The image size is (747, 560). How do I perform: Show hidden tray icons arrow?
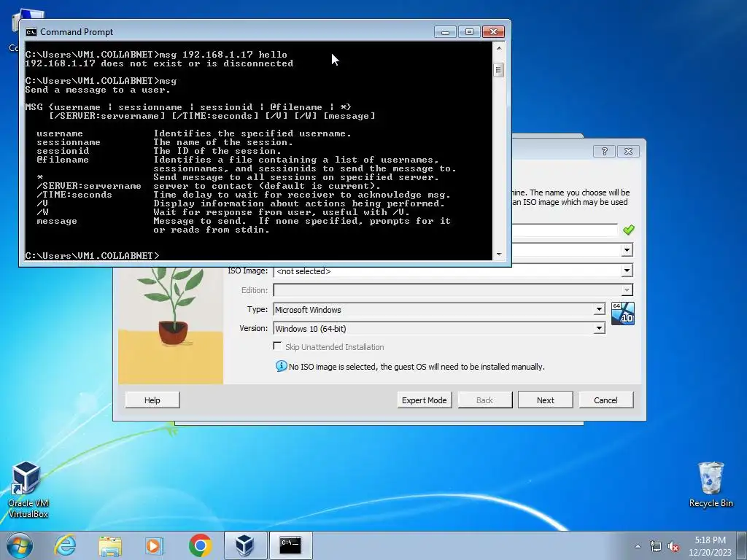click(638, 546)
